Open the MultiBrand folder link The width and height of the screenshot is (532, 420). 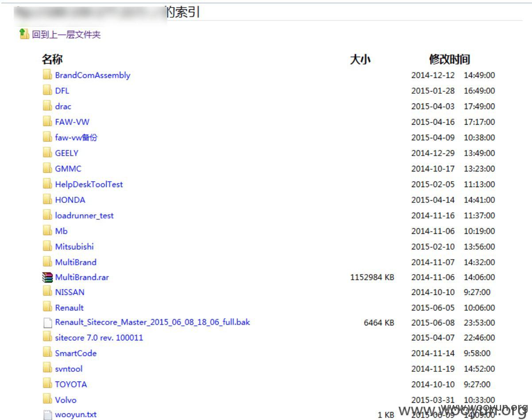76,262
